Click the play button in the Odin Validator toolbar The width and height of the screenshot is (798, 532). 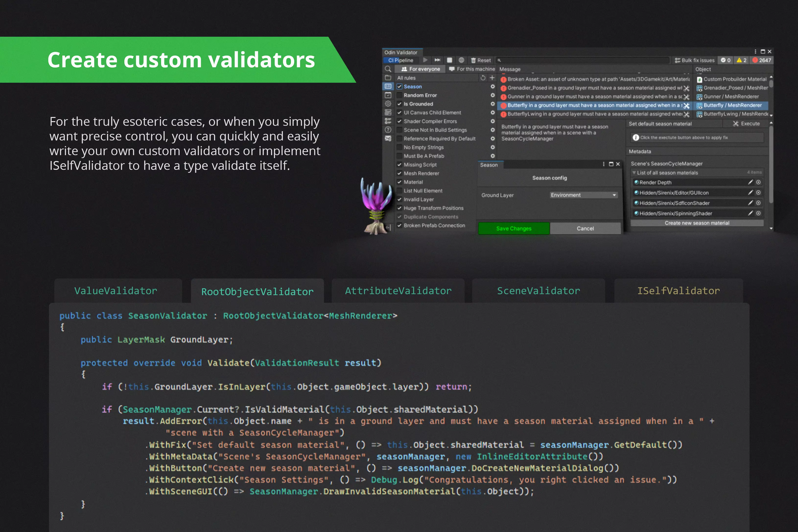[x=425, y=60]
